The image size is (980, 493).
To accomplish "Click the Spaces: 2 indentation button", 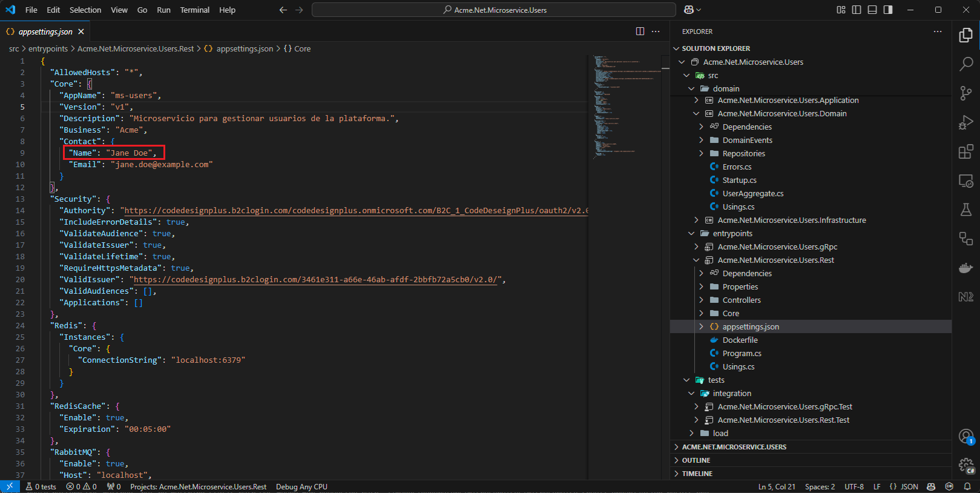I will click(820, 486).
